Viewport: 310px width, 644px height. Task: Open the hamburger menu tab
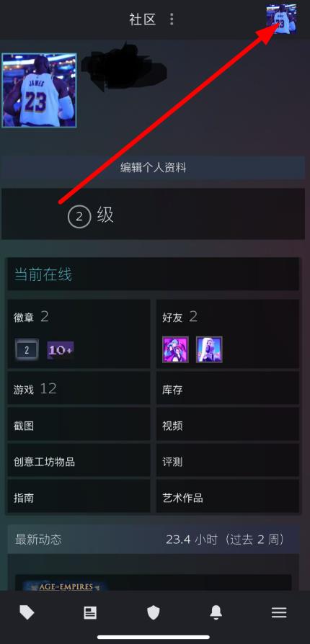pyautogui.click(x=279, y=613)
